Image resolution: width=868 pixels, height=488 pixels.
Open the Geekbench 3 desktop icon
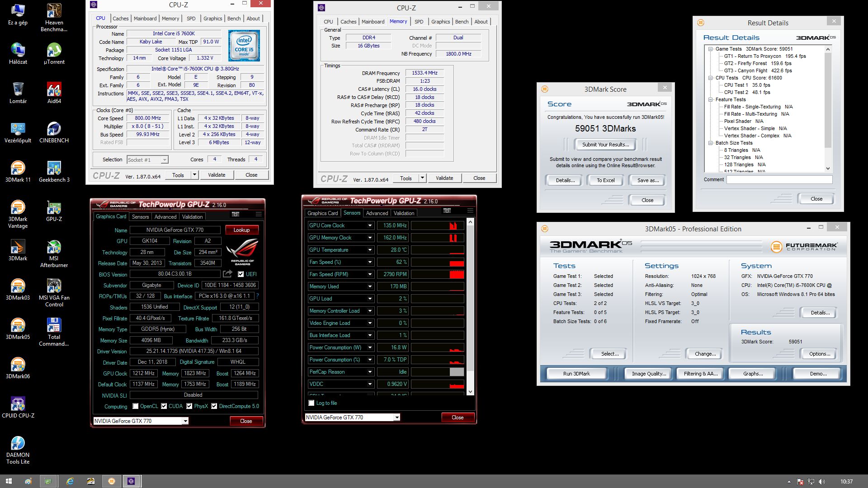54,172
